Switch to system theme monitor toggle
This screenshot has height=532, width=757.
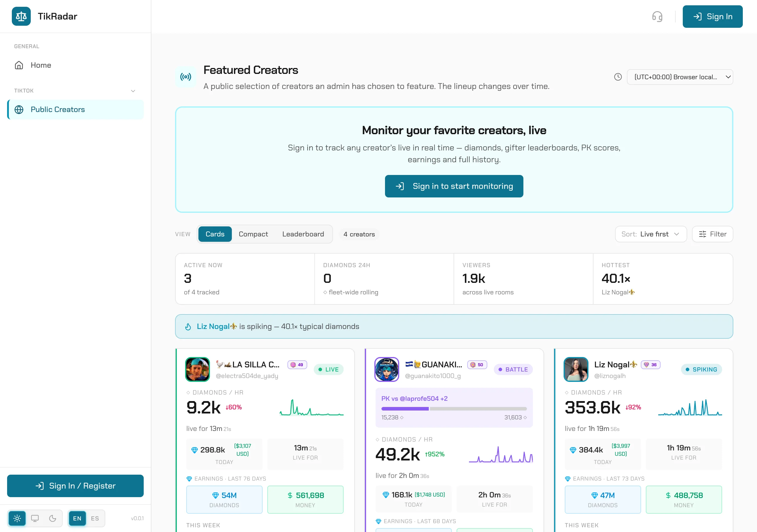[35, 518]
